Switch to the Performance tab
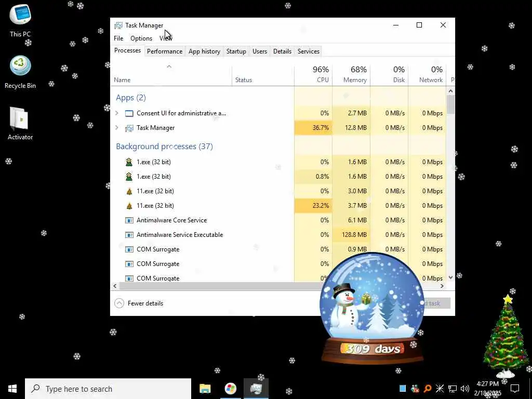The height and width of the screenshot is (399, 532). click(165, 51)
